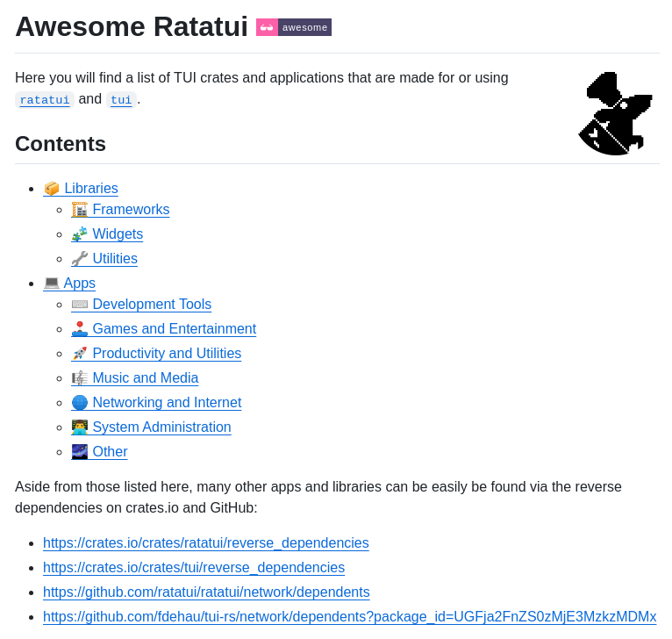Click the package emoji beside Libraries
672x639 pixels.
click(x=52, y=188)
